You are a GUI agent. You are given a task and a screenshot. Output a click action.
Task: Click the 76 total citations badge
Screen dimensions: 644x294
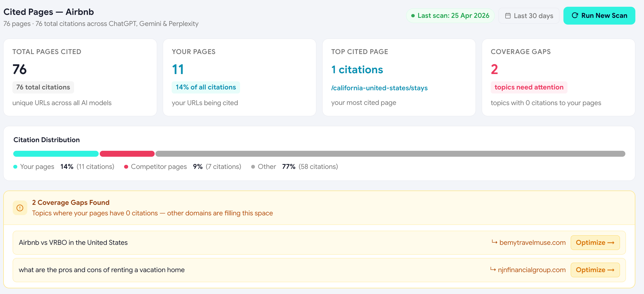point(43,87)
